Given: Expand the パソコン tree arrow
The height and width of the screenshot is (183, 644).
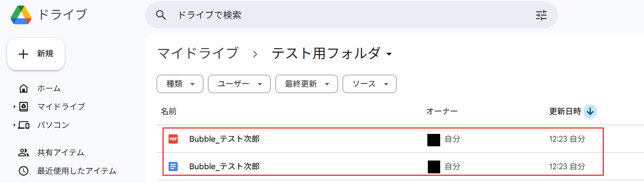Looking at the screenshot, I should click(x=15, y=125).
